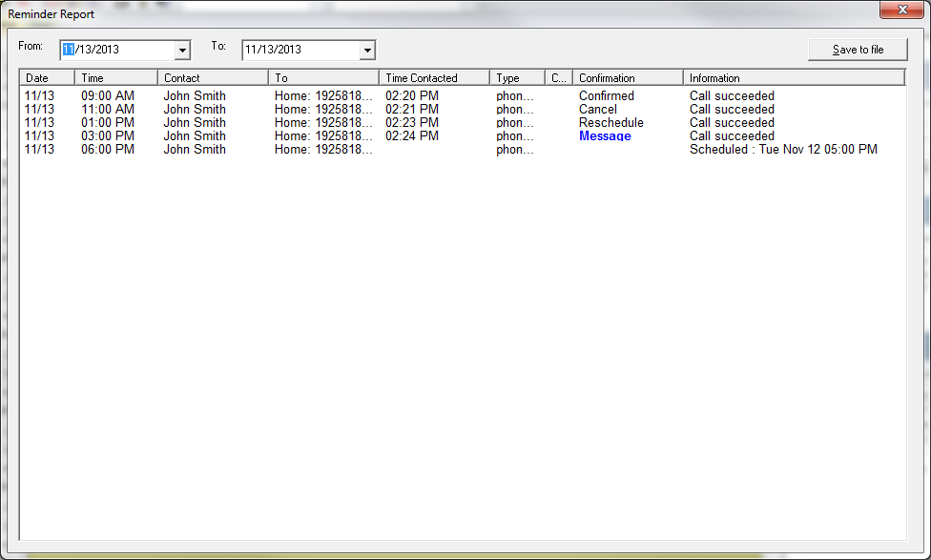Click the Contact column header
The image size is (931, 560).
(x=213, y=78)
